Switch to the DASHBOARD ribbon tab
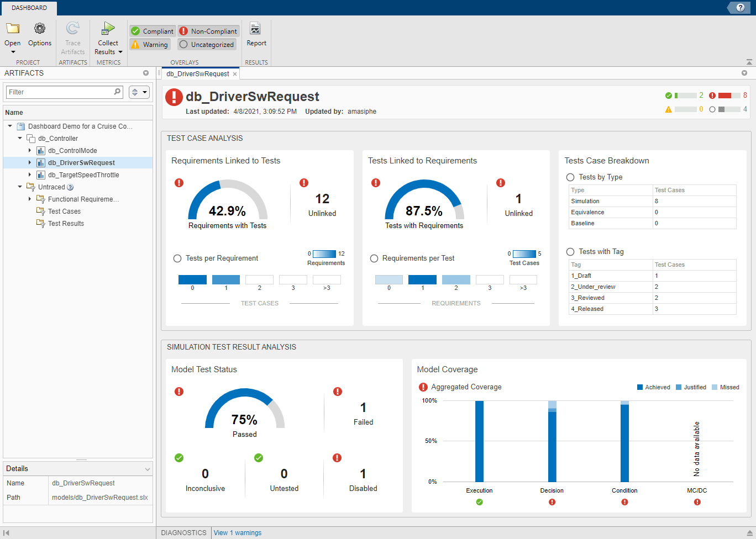756x539 pixels. [29, 8]
